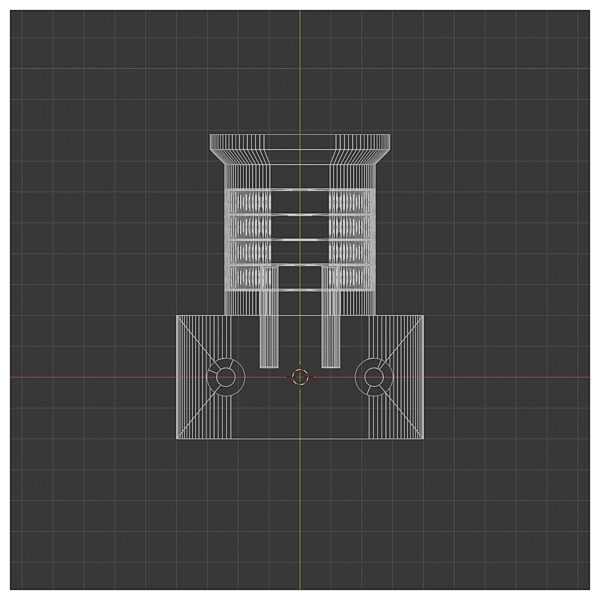
Task: Click the green Y axis above the model
Action: pyautogui.click(x=300, y=70)
